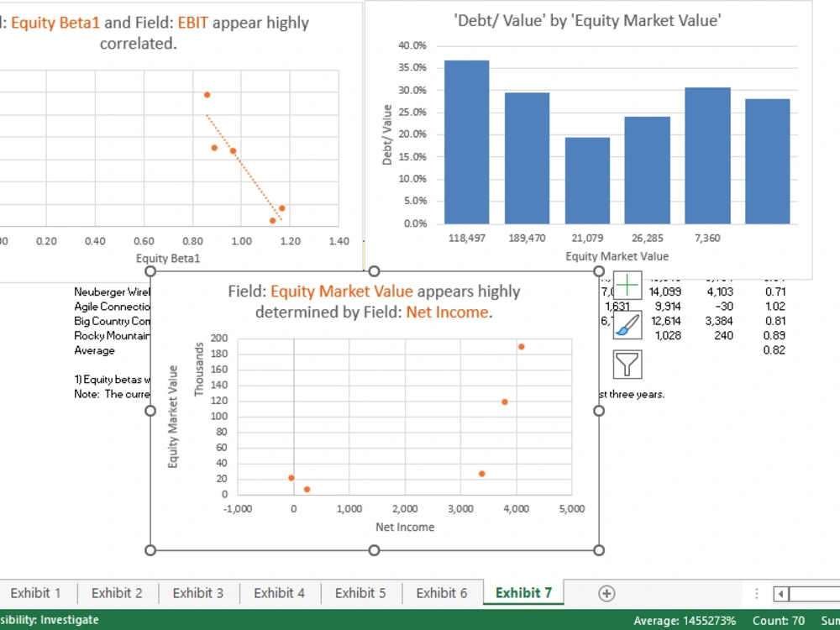
Task: Switch to Exhibit 5 sheet tab
Action: point(360,593)
